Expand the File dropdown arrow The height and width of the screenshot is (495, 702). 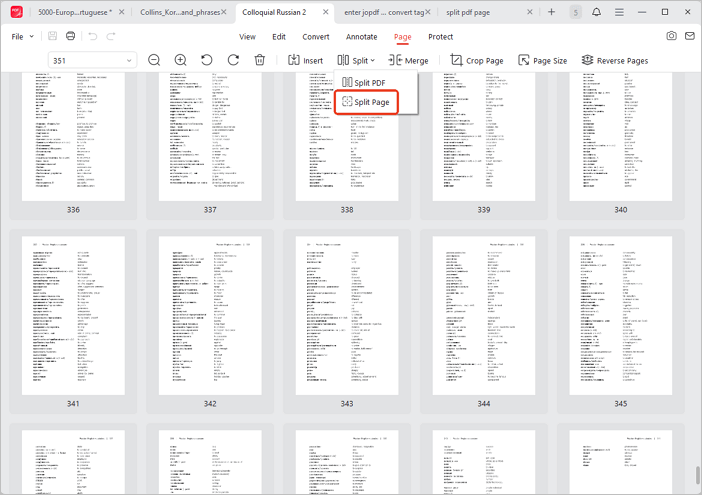[32, 37]
